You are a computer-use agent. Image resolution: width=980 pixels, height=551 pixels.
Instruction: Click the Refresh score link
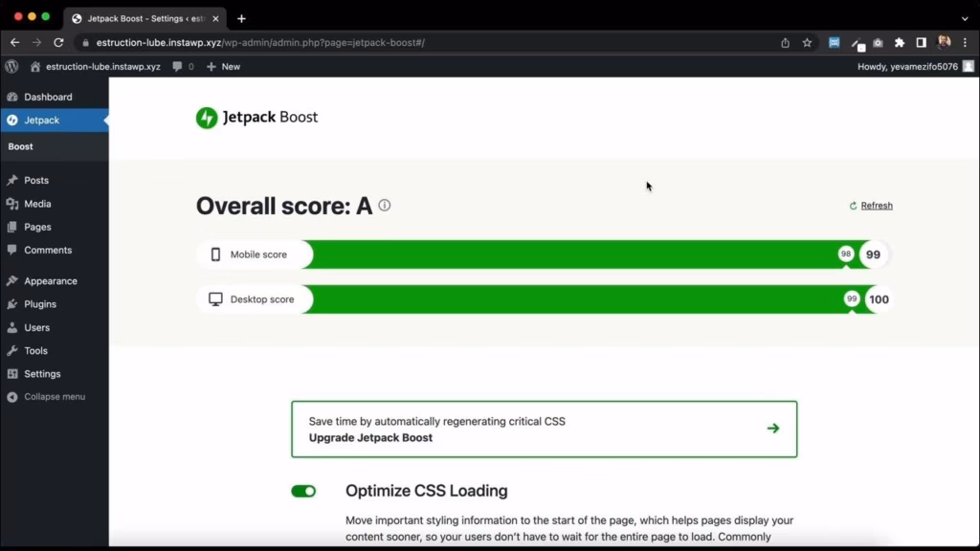coord(876,206)
